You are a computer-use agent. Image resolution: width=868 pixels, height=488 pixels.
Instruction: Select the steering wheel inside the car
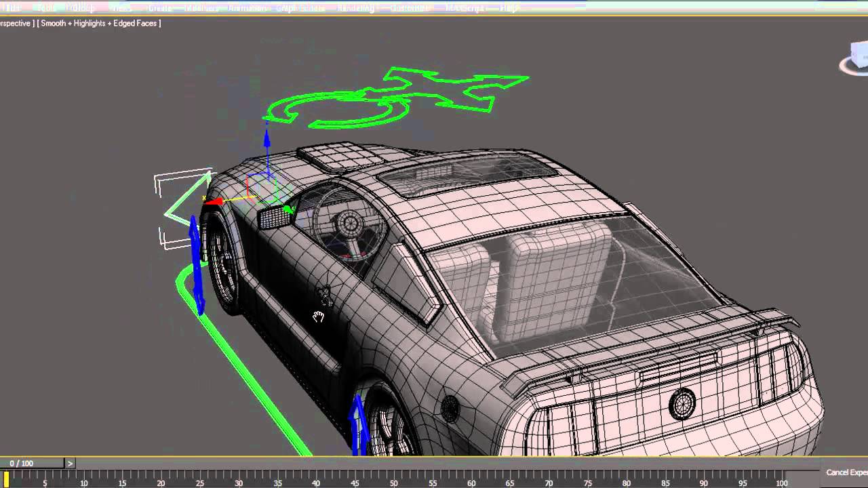(350, 223)
